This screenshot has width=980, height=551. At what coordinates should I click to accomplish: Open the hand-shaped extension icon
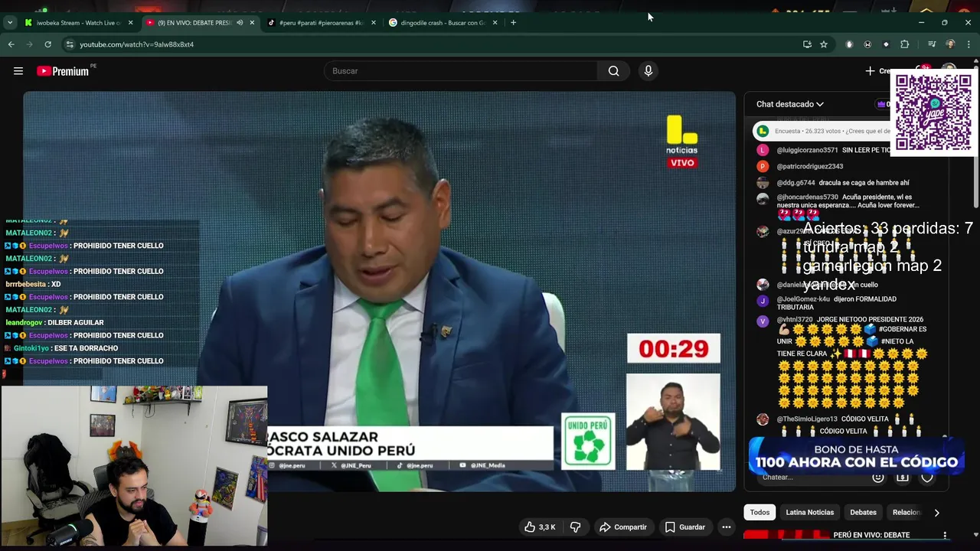[x=849, y=44]
